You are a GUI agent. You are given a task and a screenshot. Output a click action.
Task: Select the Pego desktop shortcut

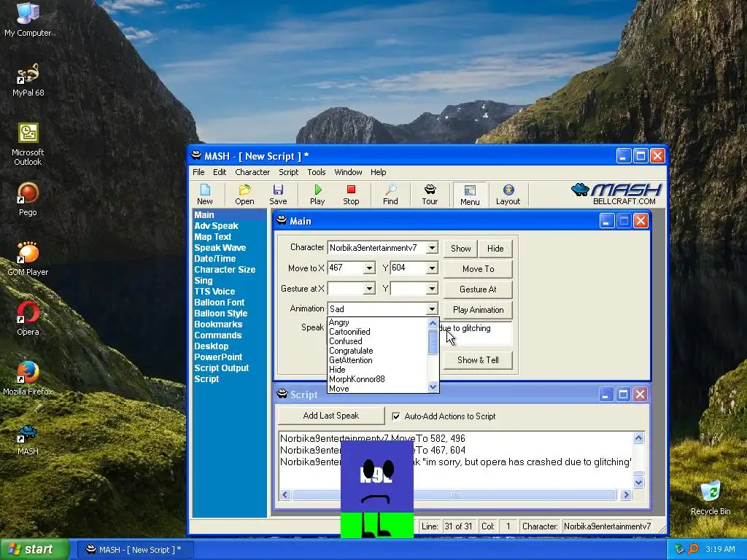pyautogui.click(x=28, y=199)
